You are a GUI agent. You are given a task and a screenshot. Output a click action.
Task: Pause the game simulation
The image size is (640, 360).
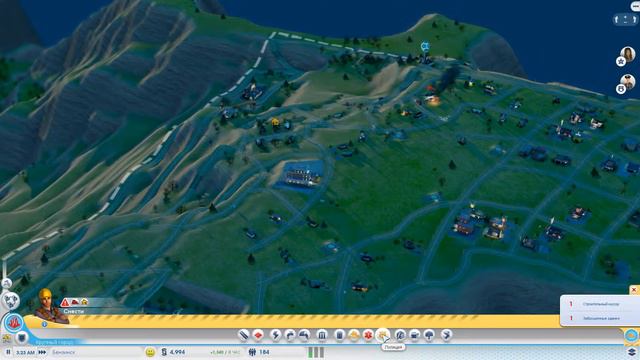coord(8,352)
